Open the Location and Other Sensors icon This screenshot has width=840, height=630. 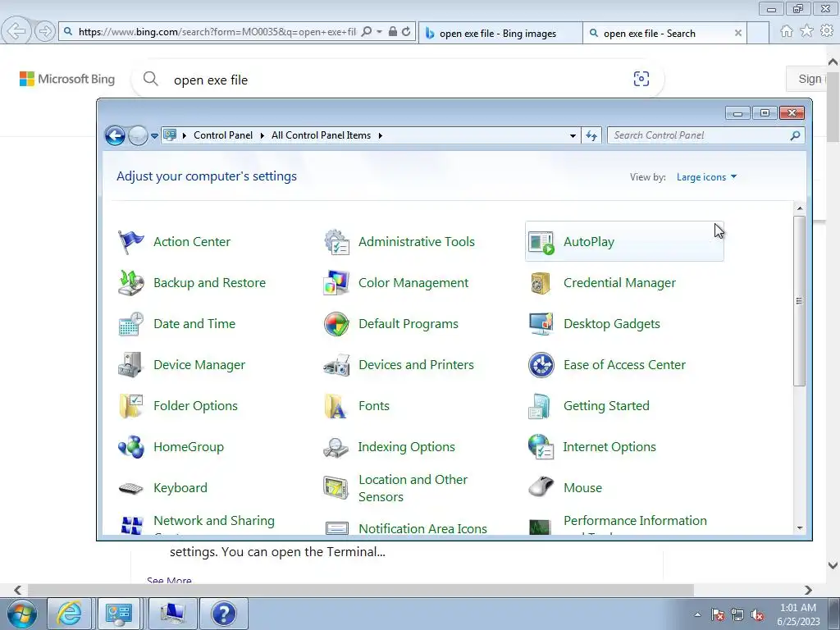336,488
